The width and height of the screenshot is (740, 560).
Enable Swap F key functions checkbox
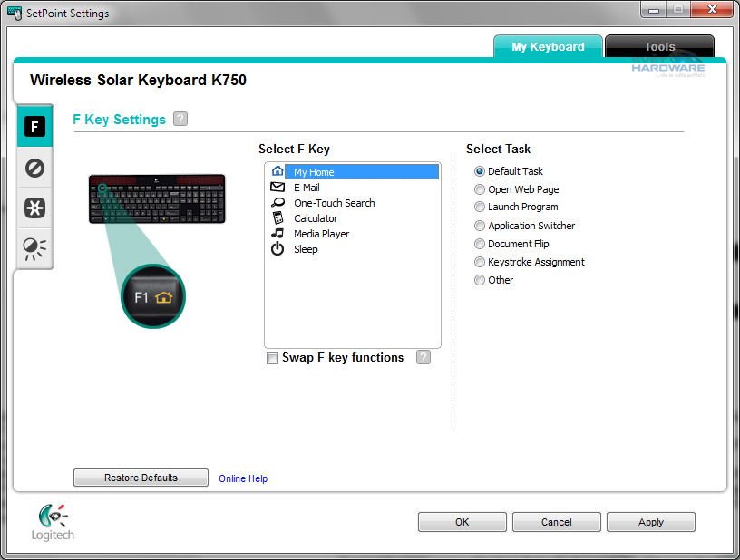[x=273, y=359]
